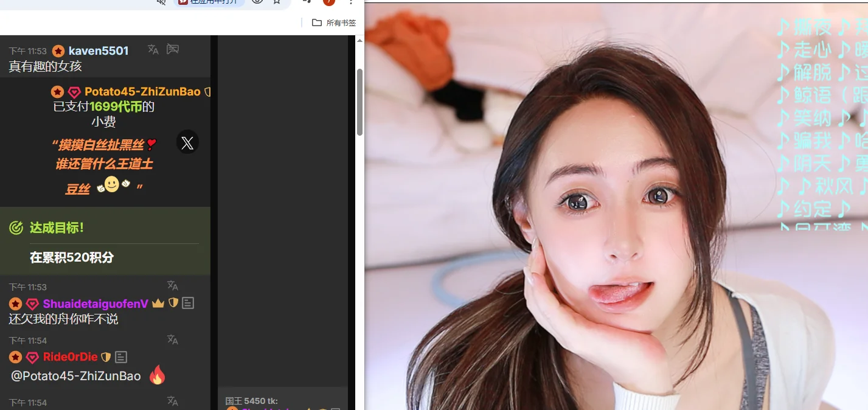Click 在应用中打开 button in address bar
This screenshot has height=410, width=868.
[x=209, y=2]
